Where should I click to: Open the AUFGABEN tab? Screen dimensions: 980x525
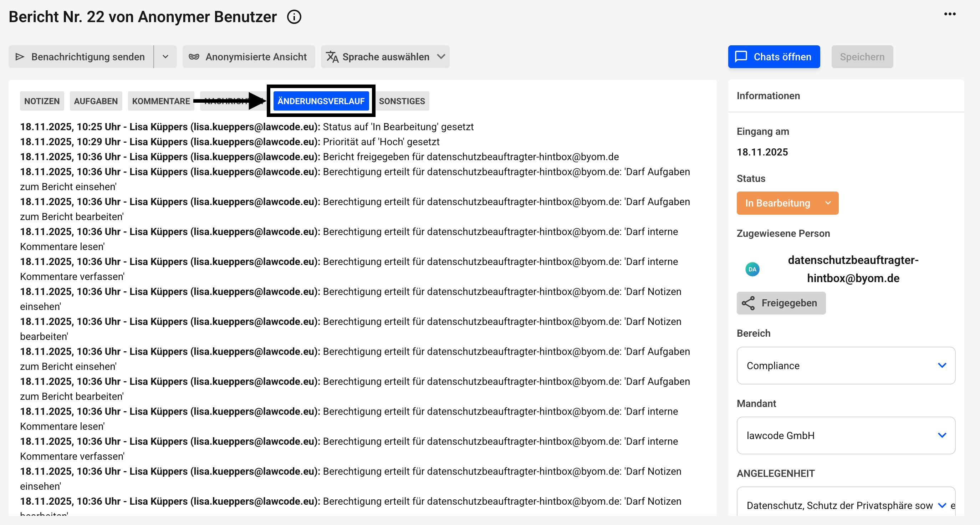pos(96,101)
